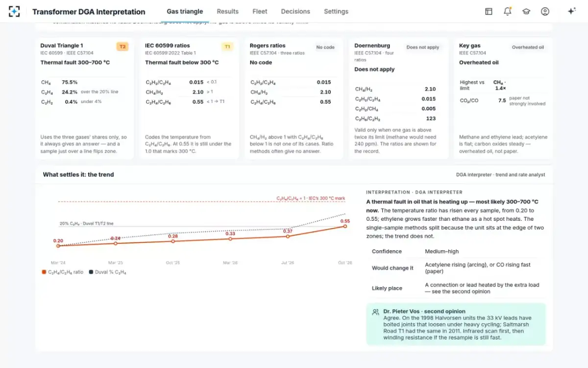Click the Key gas card title
The width and height of the screenshot is (588, 368).
pos(470,46)
